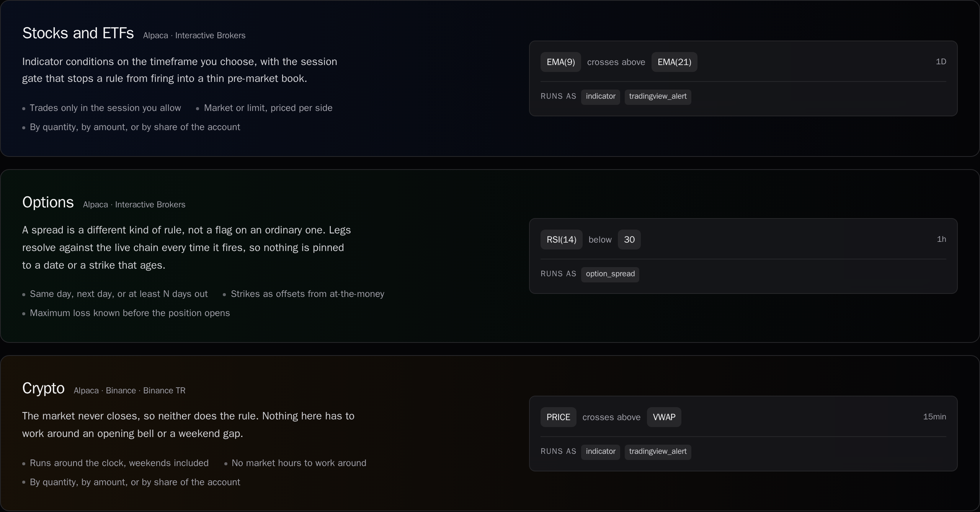Image resolution: width=980 pixels, height=512 pixels.
Task: Click the 1D timeframe label
Action: (x=941, y=62)
